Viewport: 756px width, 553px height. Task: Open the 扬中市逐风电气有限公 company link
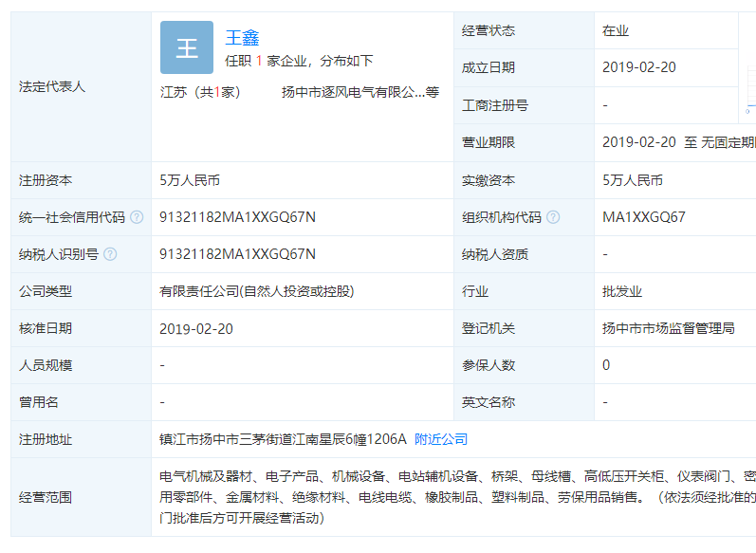pyautogui.click(x=353, y=93)
